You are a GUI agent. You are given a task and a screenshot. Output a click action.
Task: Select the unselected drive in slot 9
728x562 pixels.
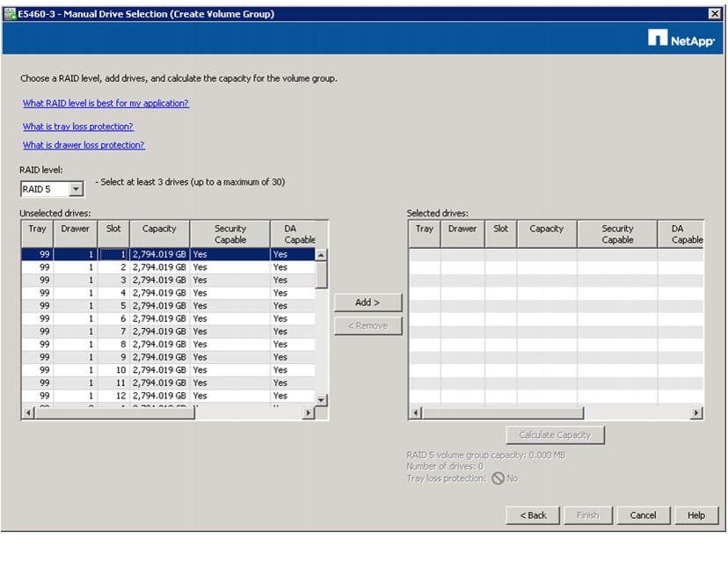[x=168, y=357]
